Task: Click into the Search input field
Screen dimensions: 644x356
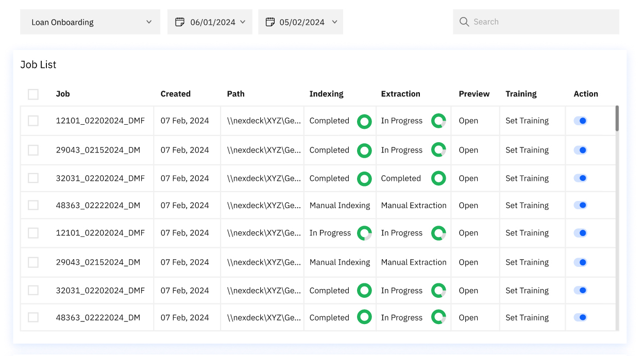Action: [541, 22]
